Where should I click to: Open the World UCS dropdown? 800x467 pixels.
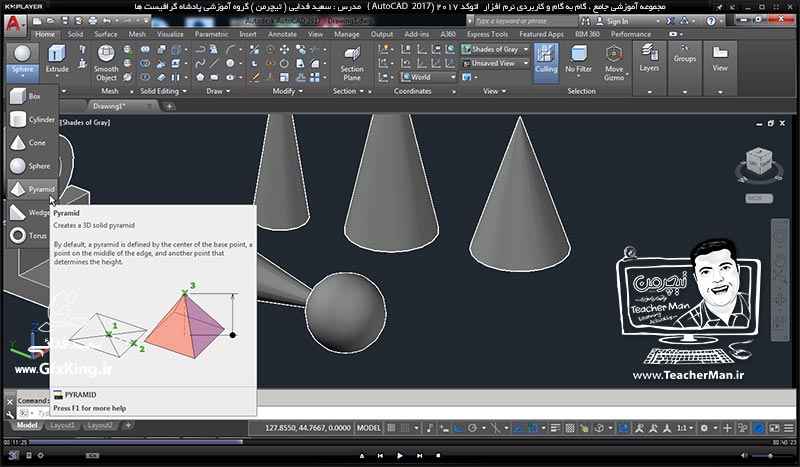[x=428, y=77]
